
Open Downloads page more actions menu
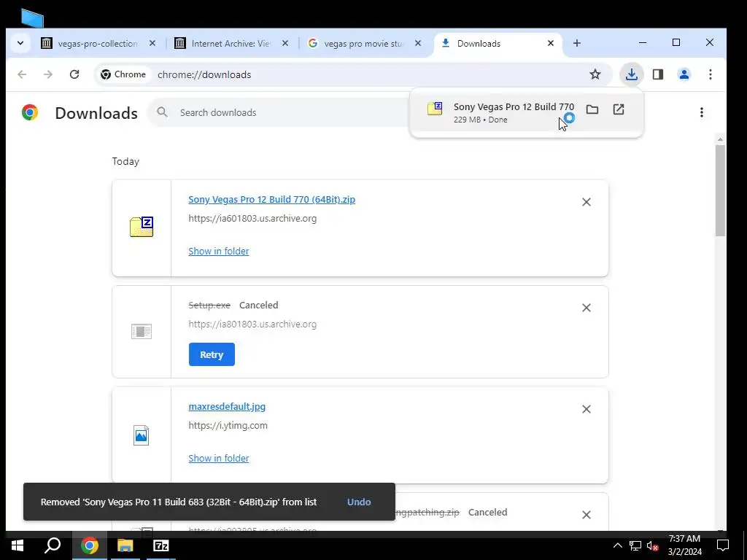[x=701, y=112]
